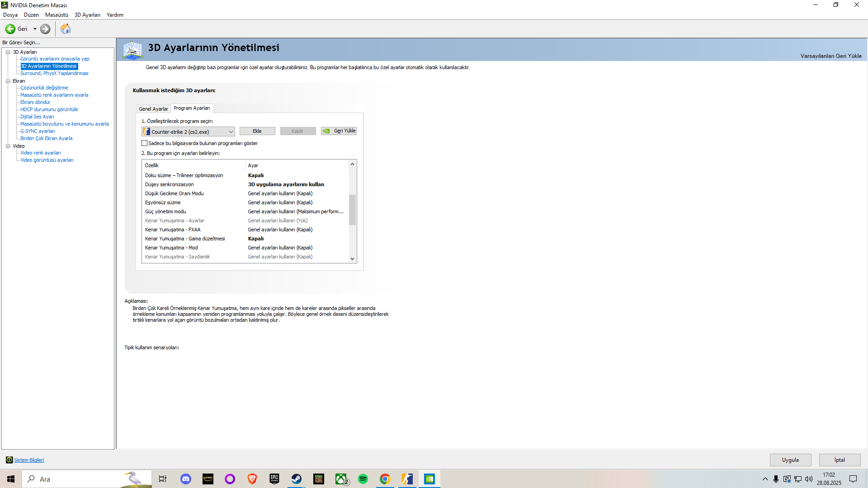Screen dimensions: 868x488
Task: Show hidden tray icons chevron
Action: pos(765,479)
